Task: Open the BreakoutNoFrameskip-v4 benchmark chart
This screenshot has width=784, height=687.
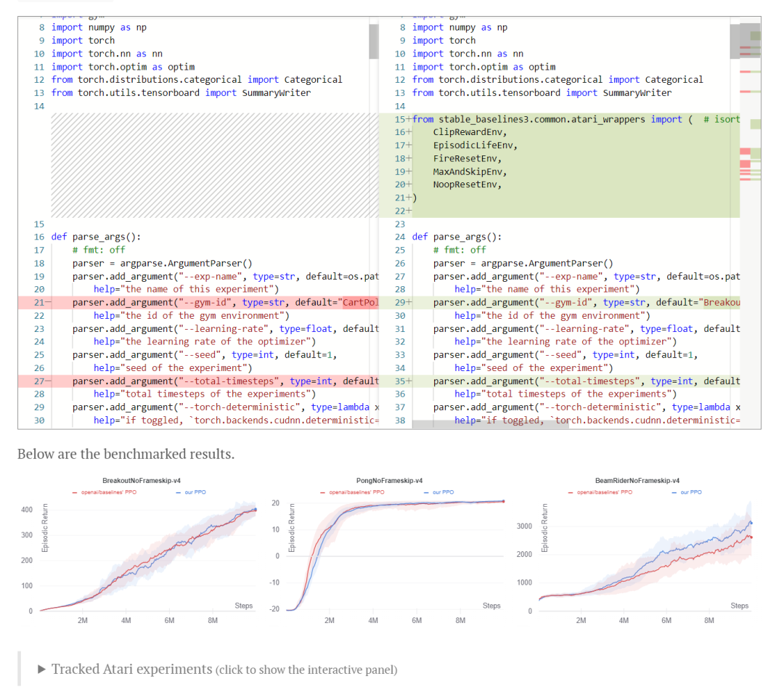Action: click(x=148, y=552)
